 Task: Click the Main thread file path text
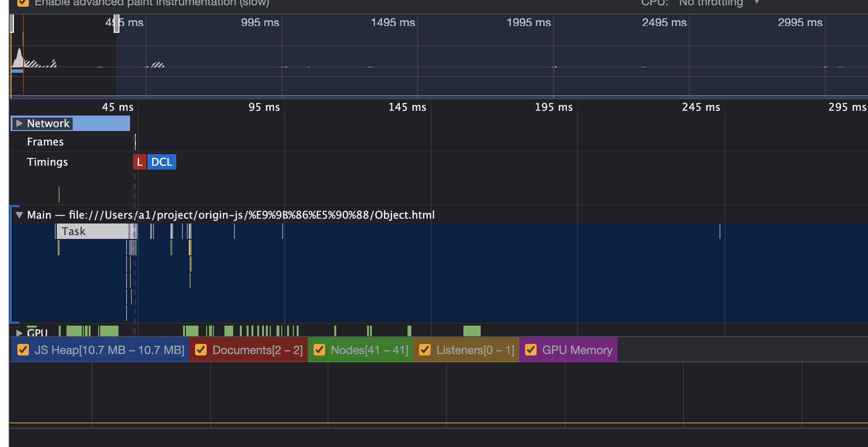[251, 215]
